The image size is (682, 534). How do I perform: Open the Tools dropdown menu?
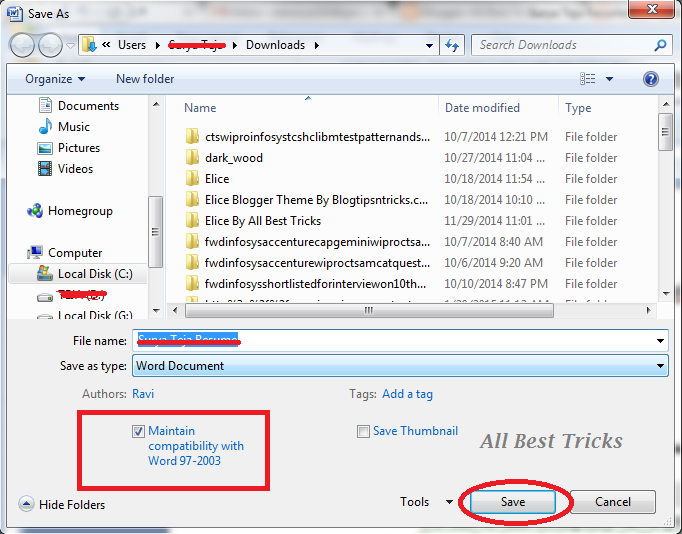click(x=426, y=502)
